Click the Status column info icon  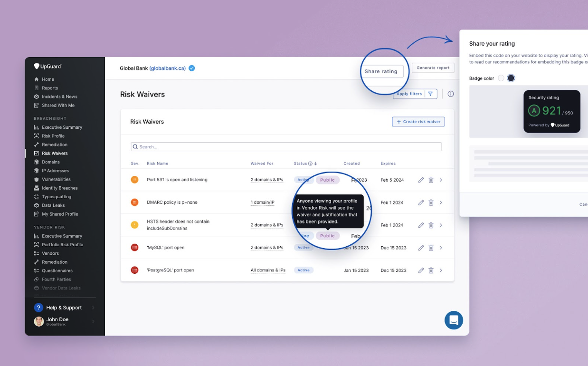pyautogui.click(x=310, y=164)
